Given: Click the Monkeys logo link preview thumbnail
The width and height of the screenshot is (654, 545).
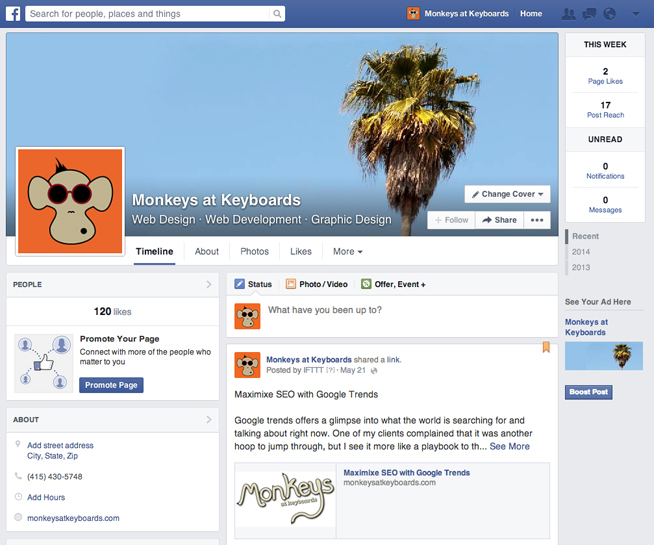Looking at the screenshot, I should pos(285,500).
